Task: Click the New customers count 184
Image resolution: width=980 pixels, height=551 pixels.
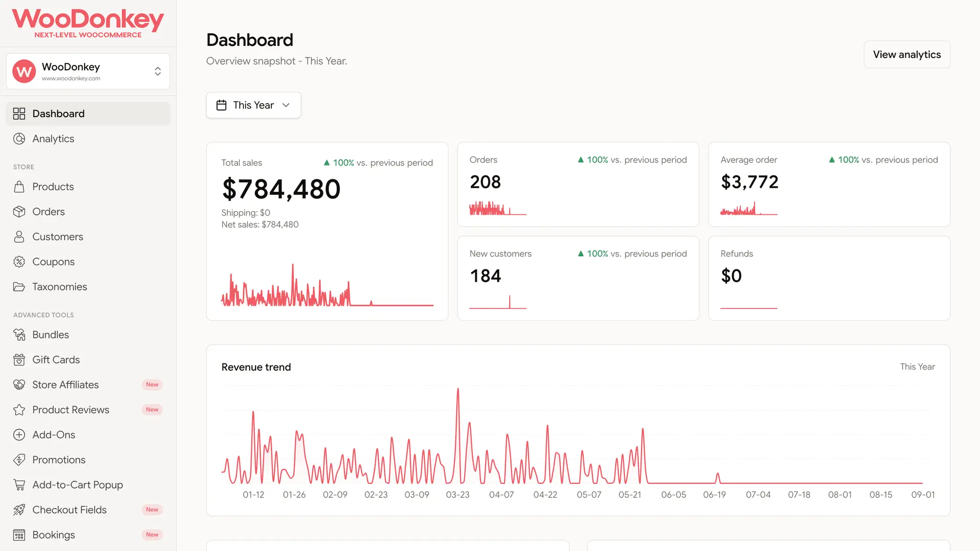Action: 485,276
